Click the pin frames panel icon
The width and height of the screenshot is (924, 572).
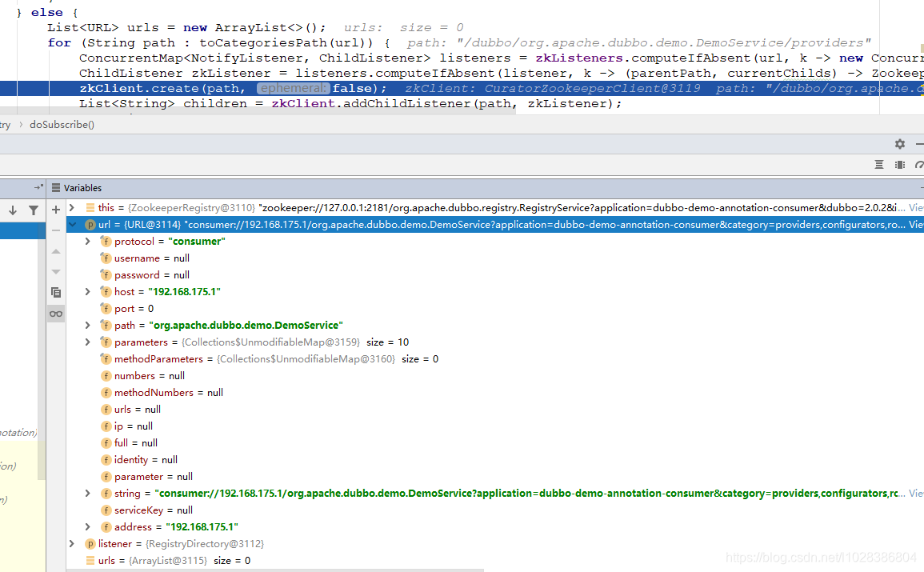[x=38, y=187]
